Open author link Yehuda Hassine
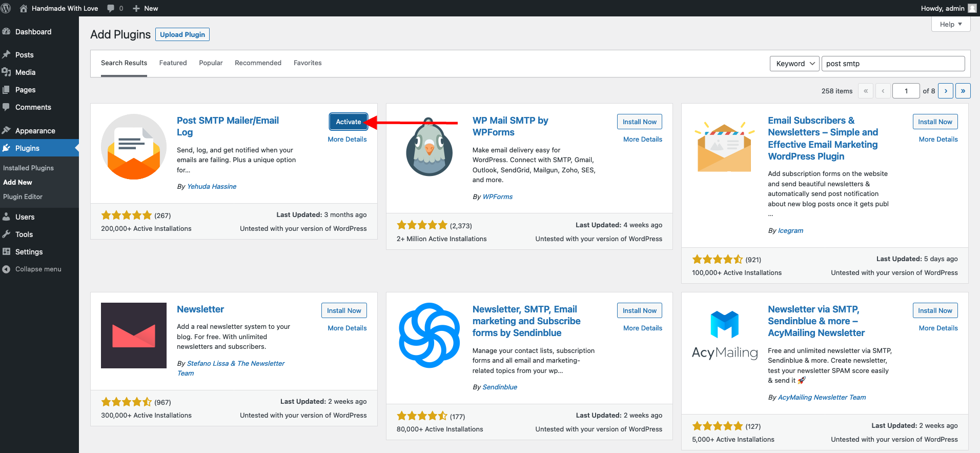Image resolution: width=980 pixels, height=453 pixels. click(212, 186)
